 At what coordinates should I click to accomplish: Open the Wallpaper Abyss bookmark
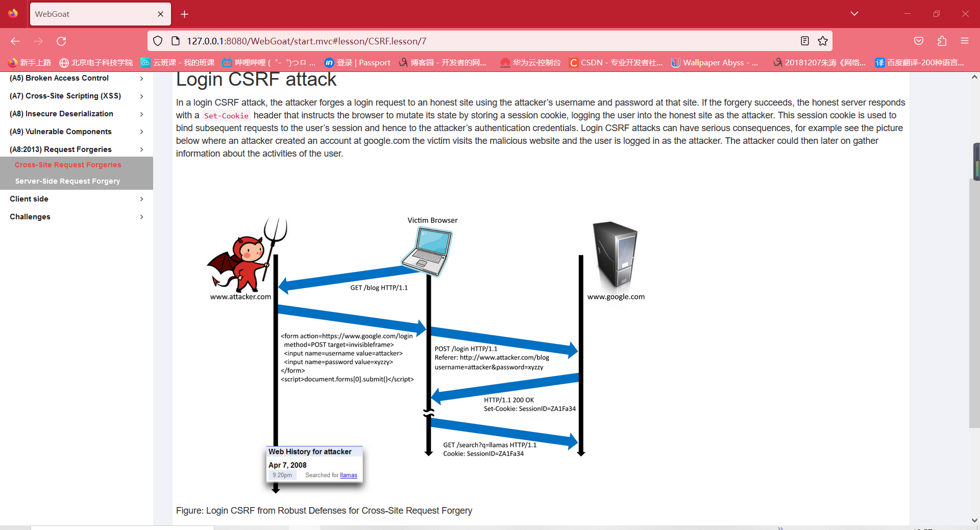pos(715,63)
